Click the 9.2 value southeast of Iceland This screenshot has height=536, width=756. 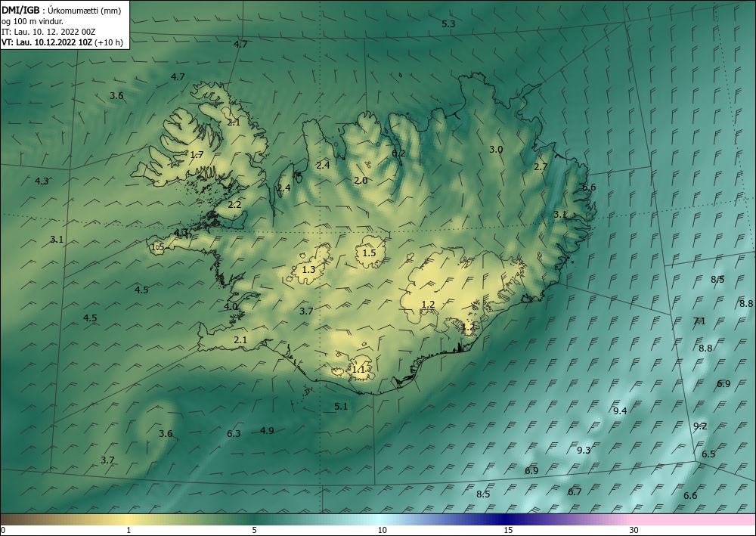tap(700, 426)
